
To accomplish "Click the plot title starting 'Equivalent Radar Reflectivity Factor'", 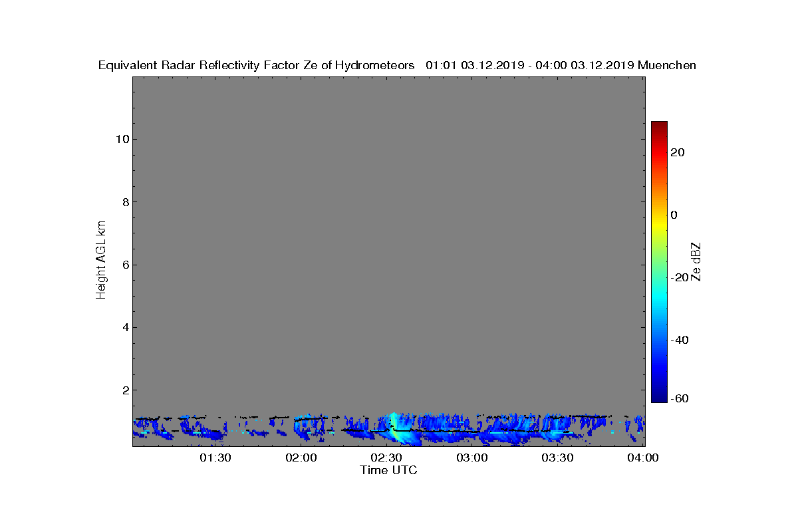I will (x=397, y=65).
